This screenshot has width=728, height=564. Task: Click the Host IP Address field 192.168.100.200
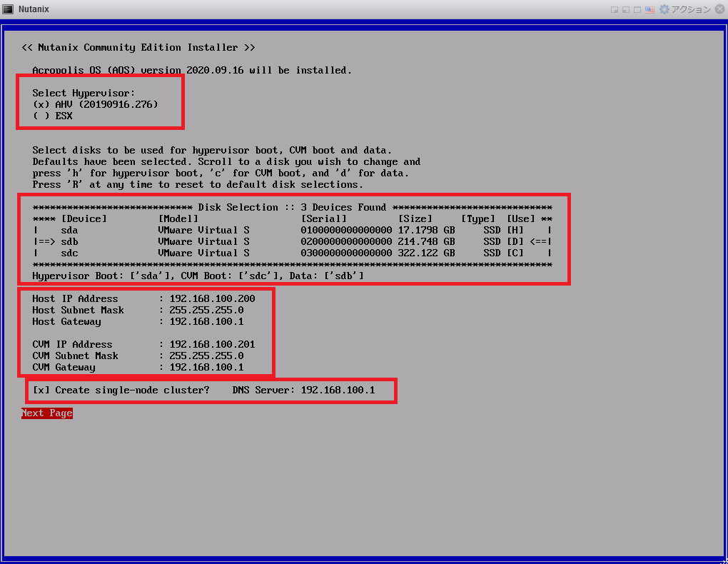(x=212, y=298)
